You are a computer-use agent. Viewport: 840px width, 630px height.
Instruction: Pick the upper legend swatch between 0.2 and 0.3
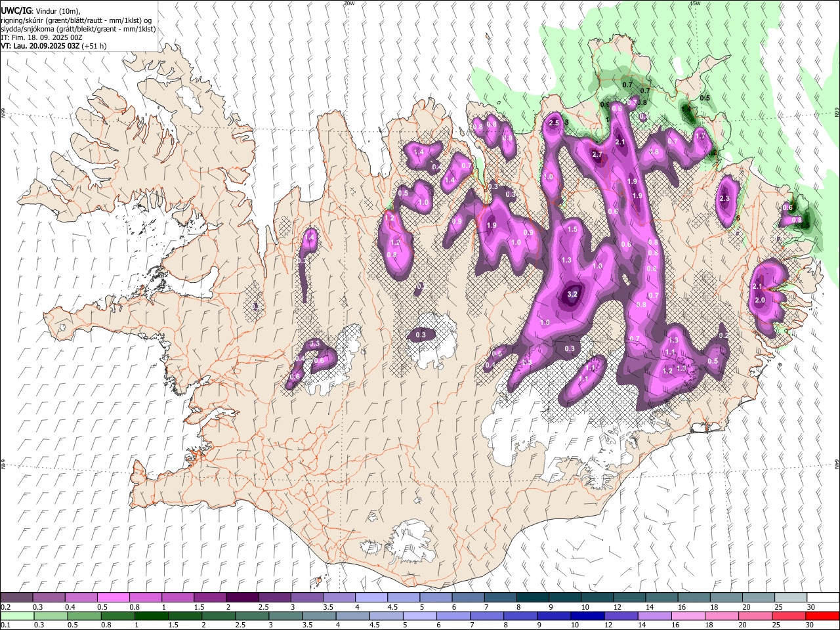16,598
